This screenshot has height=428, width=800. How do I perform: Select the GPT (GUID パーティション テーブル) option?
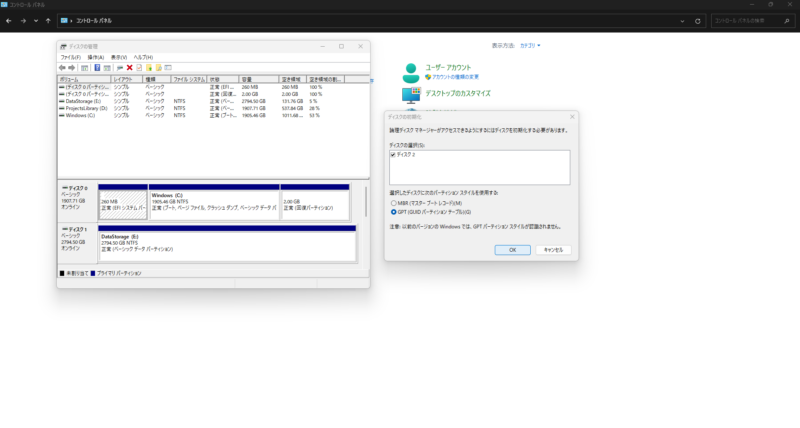tap(393, 212)
